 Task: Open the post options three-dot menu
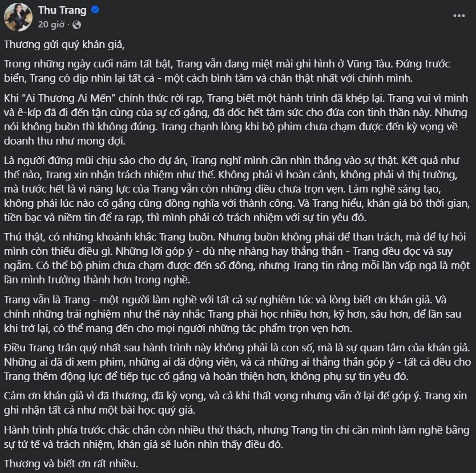[457, 17]
